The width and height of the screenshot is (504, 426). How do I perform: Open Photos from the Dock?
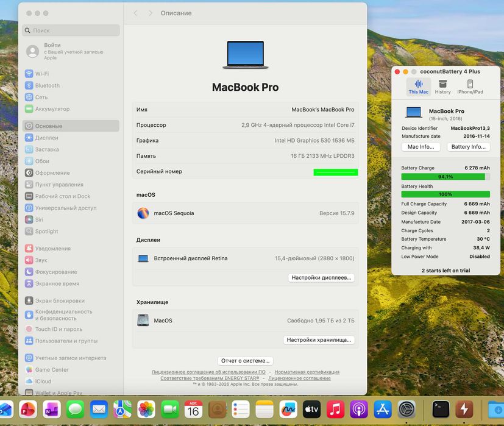coord(146,410)
